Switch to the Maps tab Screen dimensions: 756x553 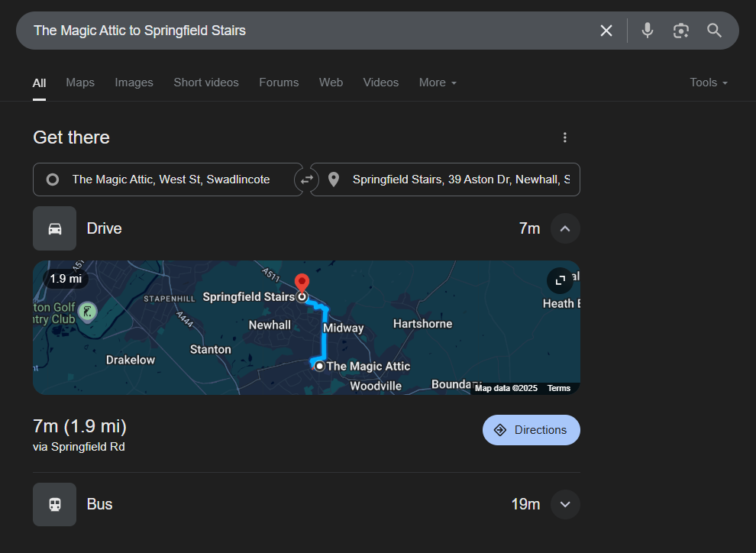point(80,82)
